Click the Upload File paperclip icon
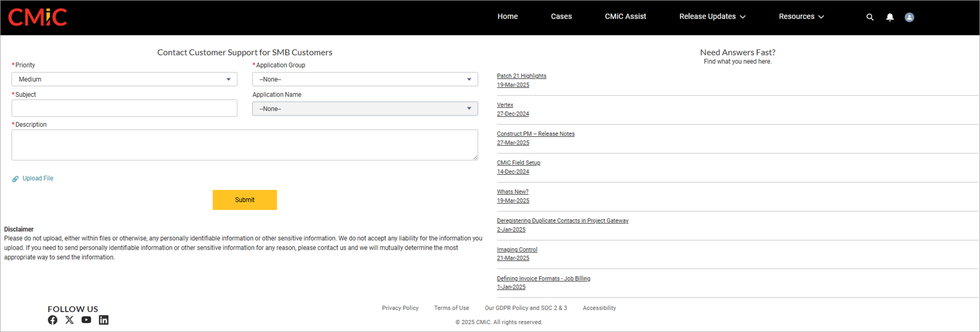The width and height of the screenshot is (980, 332). [x=16, y=179]
